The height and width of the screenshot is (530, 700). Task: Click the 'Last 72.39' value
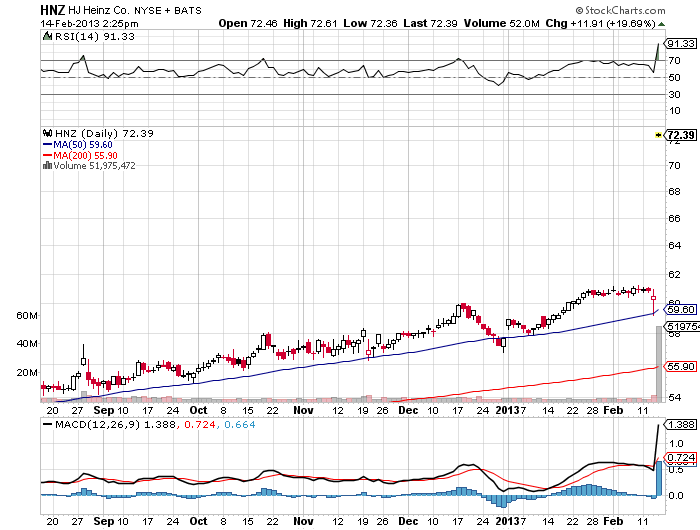pyautogui.click(x=430, y=23)
